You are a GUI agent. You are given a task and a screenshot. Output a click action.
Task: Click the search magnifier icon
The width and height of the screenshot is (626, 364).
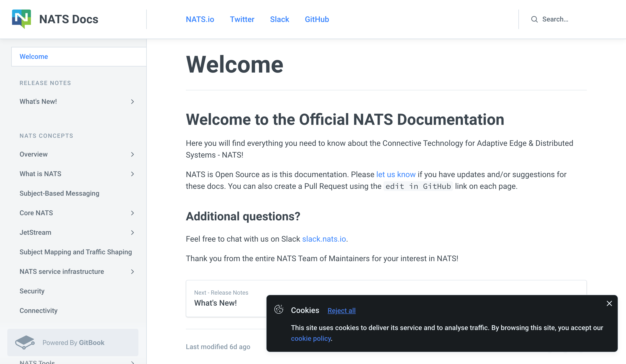(534, 19)
